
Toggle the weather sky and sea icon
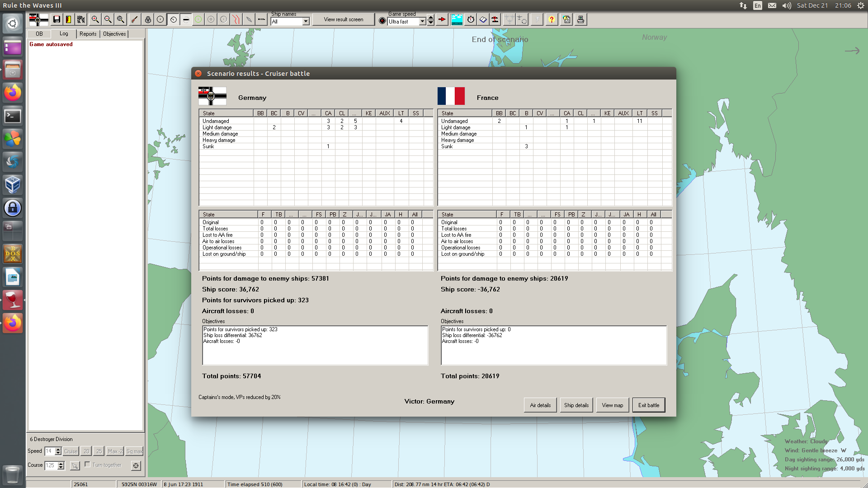[x=457, y=19]
